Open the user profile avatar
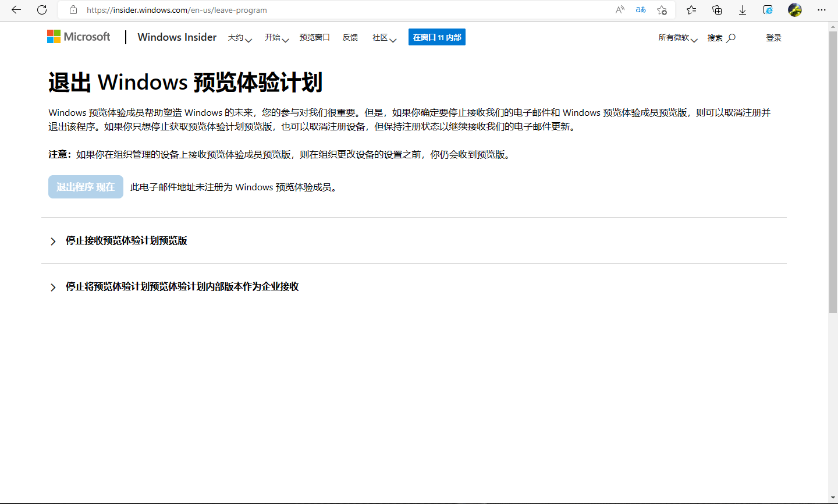 tap(795, 10)
